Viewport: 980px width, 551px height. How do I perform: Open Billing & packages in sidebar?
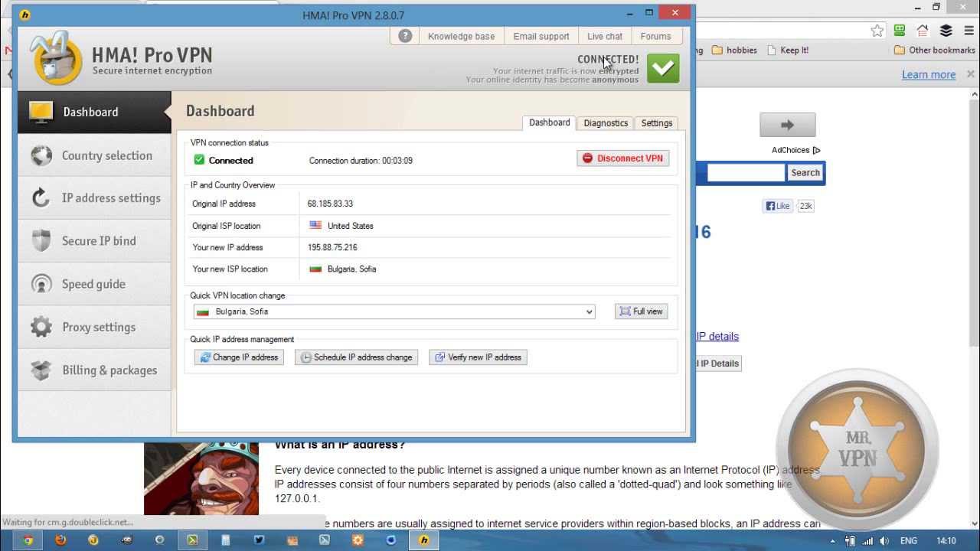94,370
